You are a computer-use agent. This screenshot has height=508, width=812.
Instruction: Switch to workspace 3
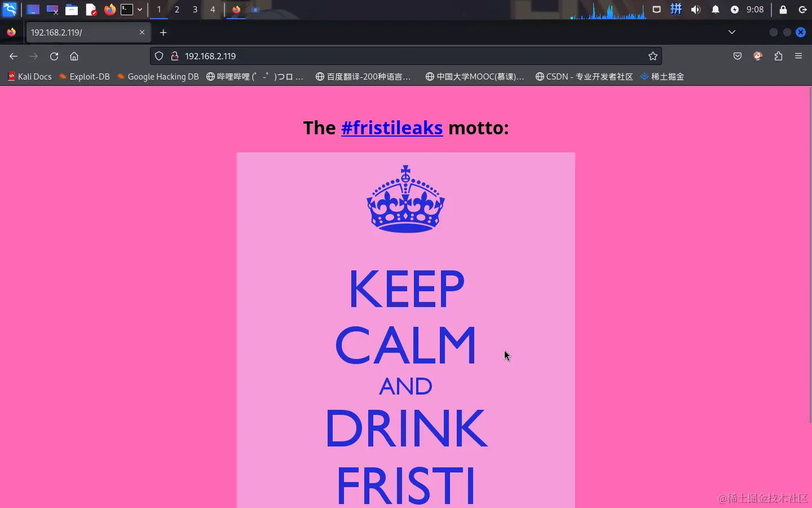(195, 10)
